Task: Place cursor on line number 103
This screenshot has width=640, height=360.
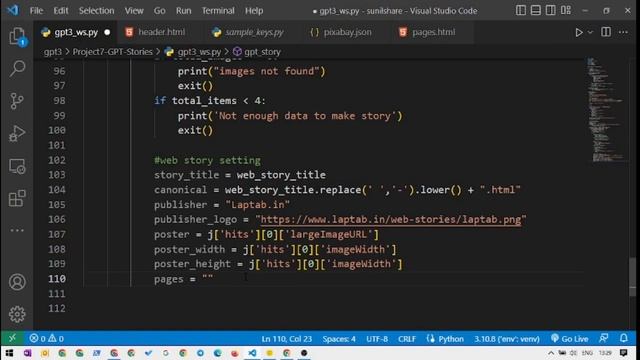Action: point(57,175)
